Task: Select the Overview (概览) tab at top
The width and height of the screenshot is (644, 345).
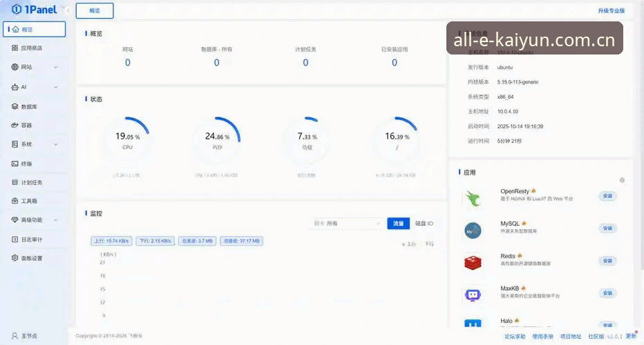Action: coord(95,10)
